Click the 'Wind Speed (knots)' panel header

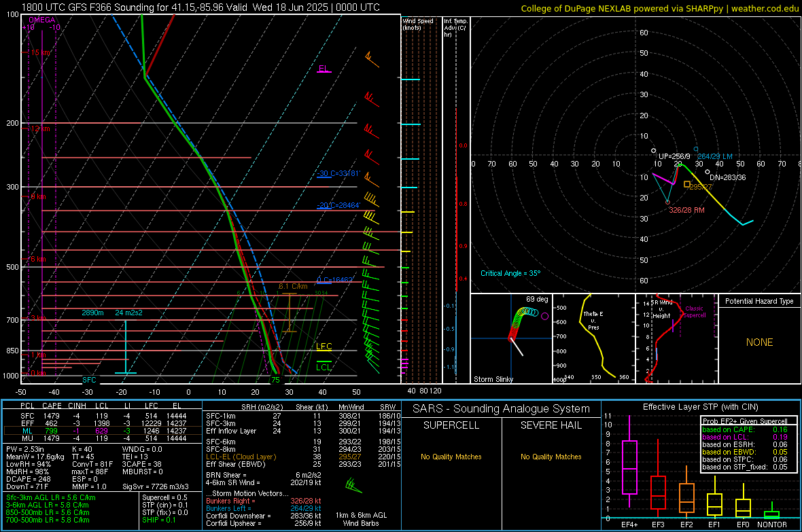(417, 24)
